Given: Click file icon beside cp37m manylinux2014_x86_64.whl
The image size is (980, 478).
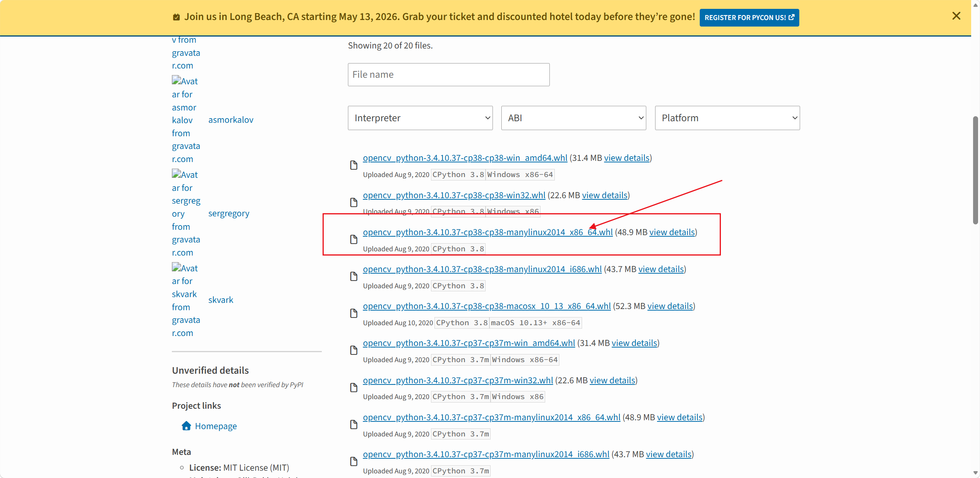Looking at the screenshot, I should click(354, 425).
